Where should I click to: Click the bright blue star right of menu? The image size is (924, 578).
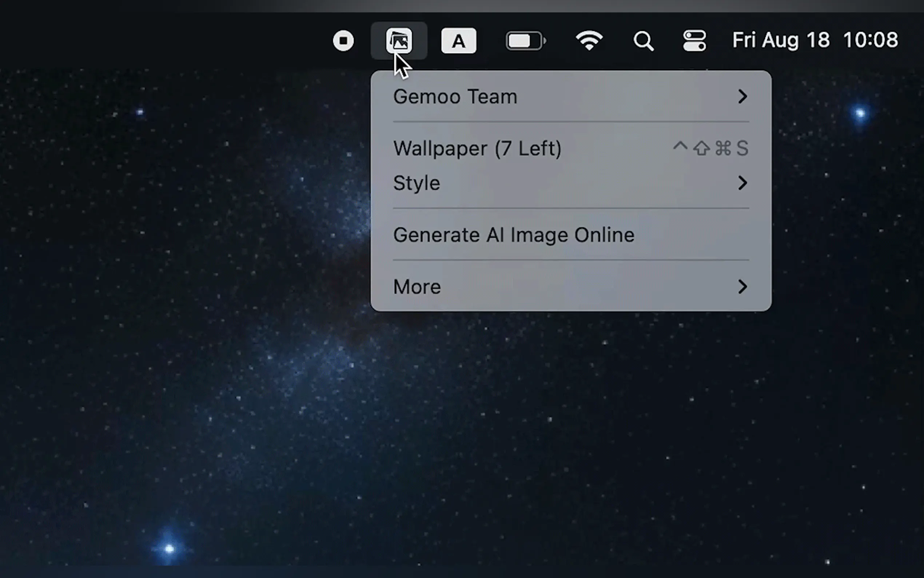pyautogui.click(x=860, y=113)
